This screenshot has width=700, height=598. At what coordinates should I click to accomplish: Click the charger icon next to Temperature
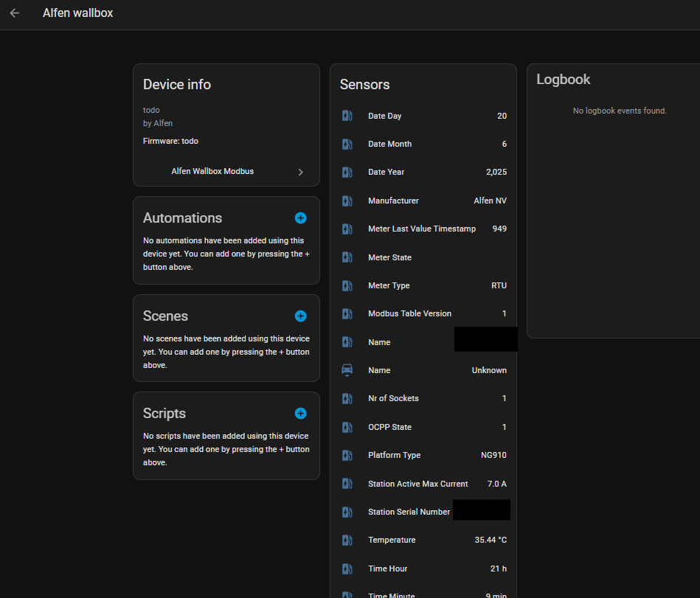347,540
